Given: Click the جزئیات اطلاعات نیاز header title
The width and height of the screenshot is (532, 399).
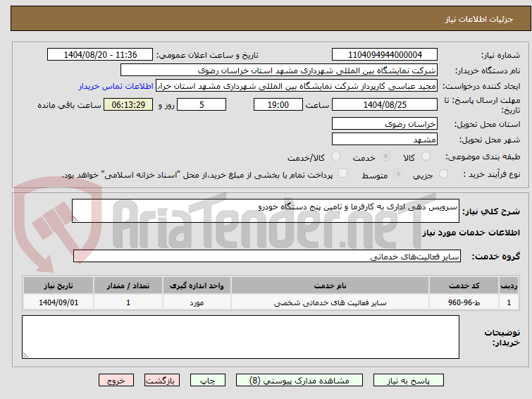Looking at the screenshot, I should 479,19.
